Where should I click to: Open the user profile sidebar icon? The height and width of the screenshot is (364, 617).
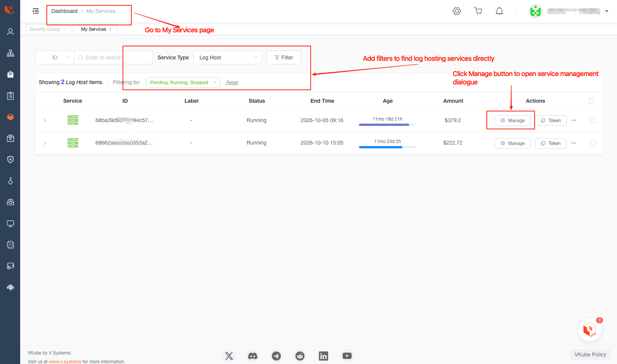click(x=10, y=32)
